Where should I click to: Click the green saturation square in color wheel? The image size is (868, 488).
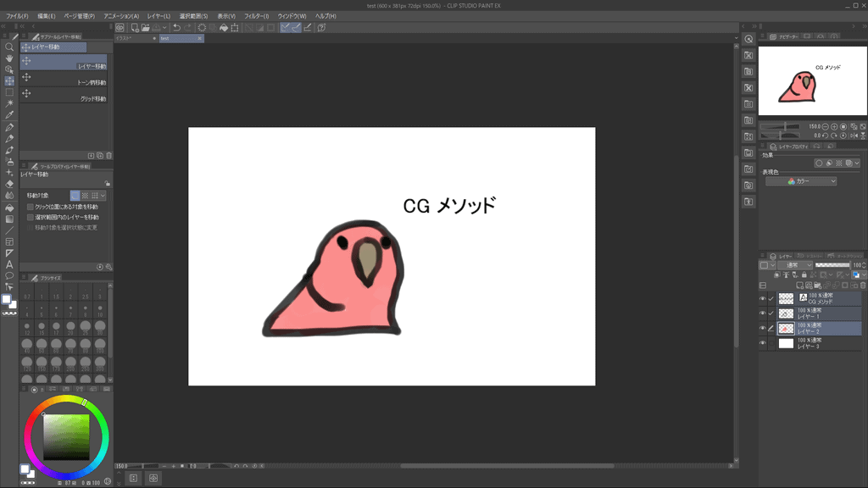pyautogui.click(x=66, y=436)
